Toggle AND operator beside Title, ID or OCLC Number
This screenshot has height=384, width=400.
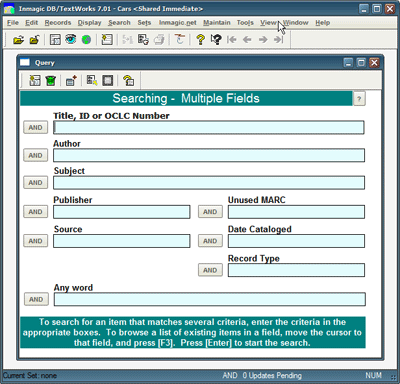pyautogui.click(x=35, y=128)
